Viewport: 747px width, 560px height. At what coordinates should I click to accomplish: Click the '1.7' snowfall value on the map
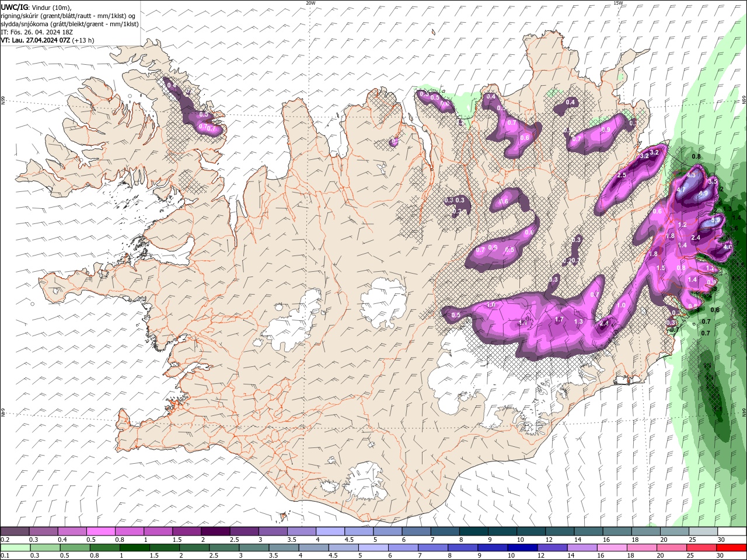pyautogui.click(x=559, y=319)
